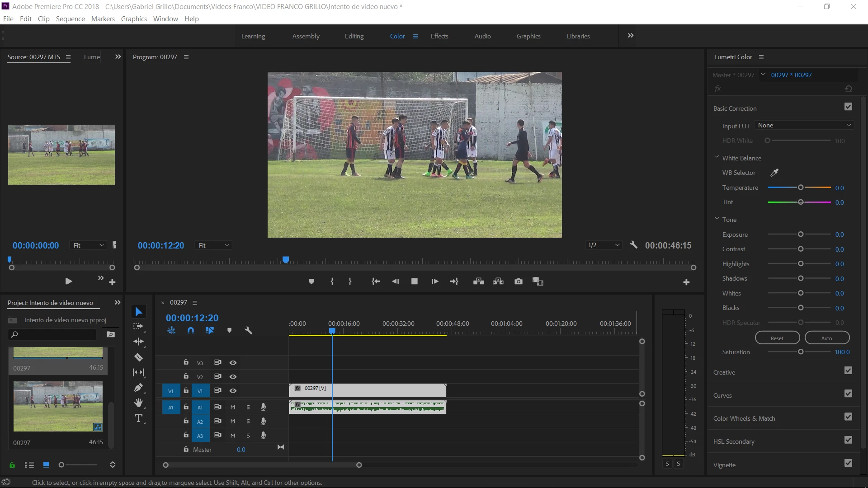
Task: Select the Razor tool
Action: click(138, 357)
